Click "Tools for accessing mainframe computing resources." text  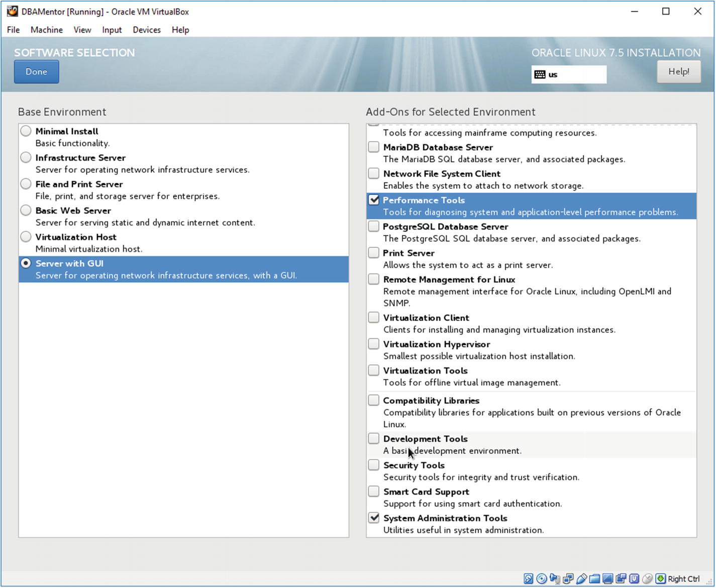tap(490, 133)
